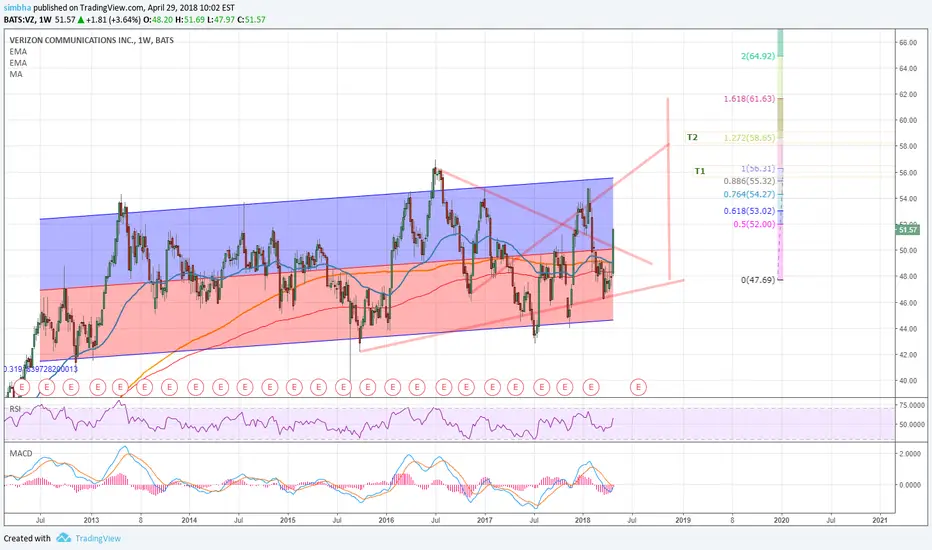Click the 2018 time axis label
Image resolution: width=932 pixels, height=550 pixels.
tap(583, 520)
